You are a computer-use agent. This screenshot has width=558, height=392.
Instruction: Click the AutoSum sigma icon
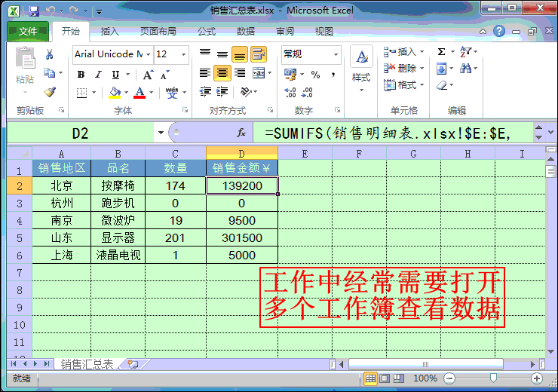(x=441, y=52)
